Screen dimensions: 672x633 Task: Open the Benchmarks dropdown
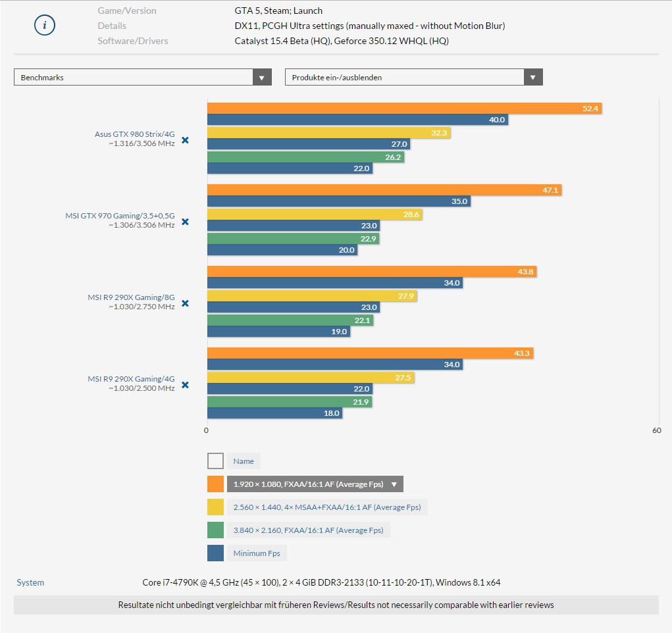click(x=143, y=77)
